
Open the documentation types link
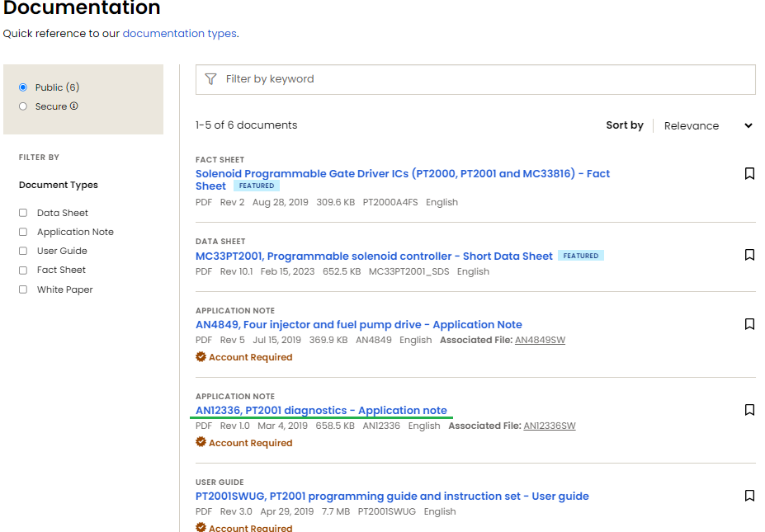pos(178,33)
